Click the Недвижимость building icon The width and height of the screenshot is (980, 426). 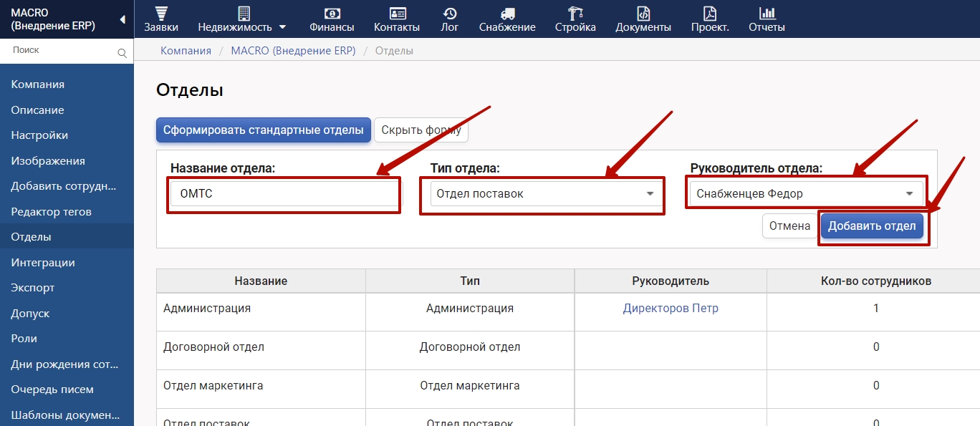pyautogui.click(x=244, y=13)
